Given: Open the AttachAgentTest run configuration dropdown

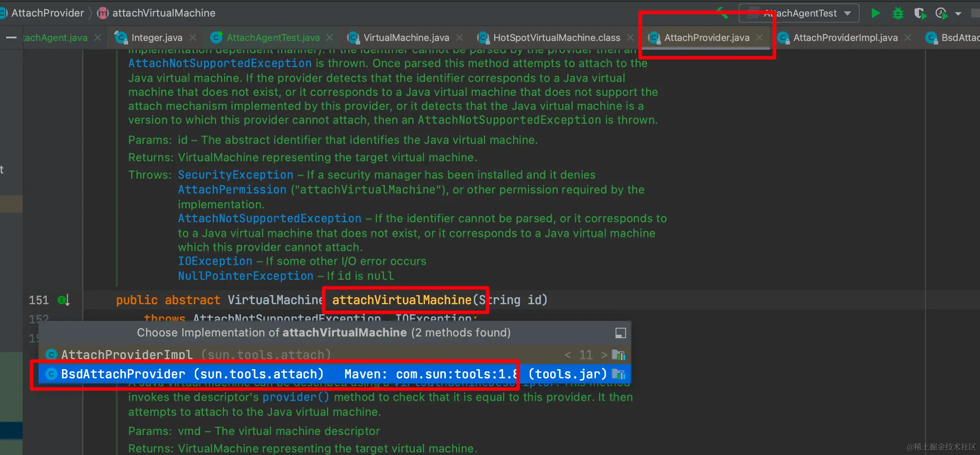Looking at the screenshot, I should pyautogui.click(x=799, y=13).
